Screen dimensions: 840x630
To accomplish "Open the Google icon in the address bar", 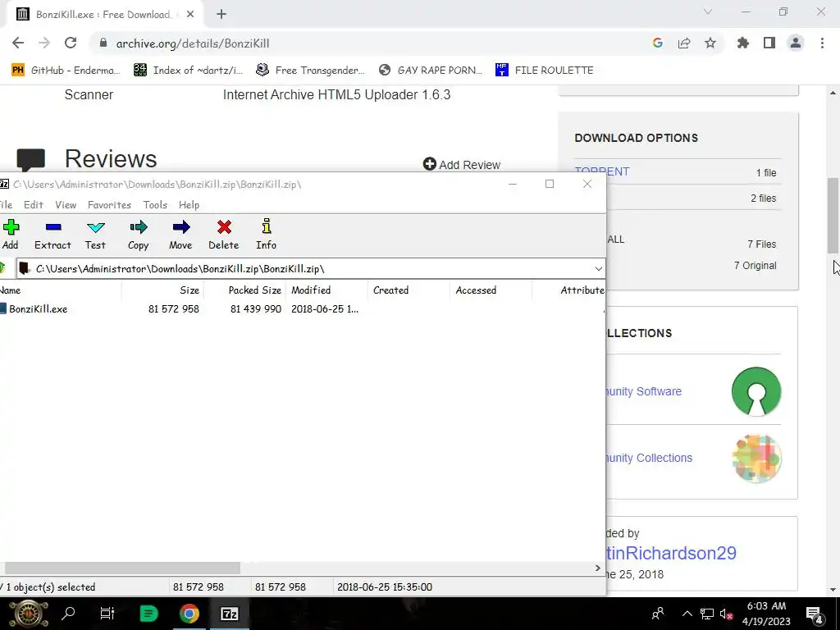I will tap(658, 43).
